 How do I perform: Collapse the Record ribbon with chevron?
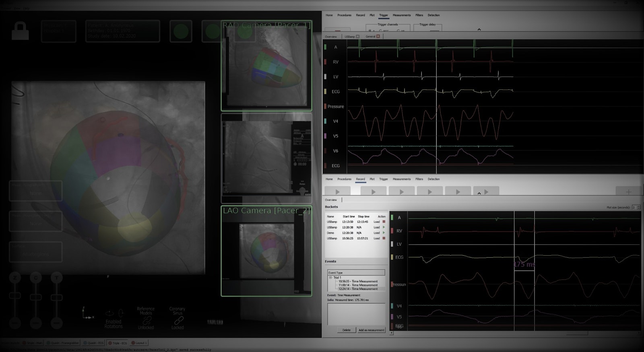(479, 193)
